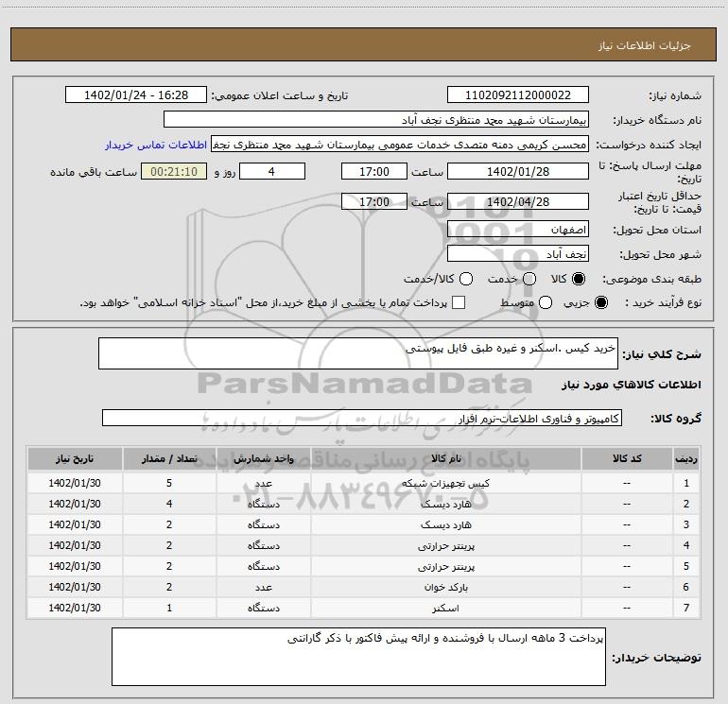Select the خدمت radio button

529,280
